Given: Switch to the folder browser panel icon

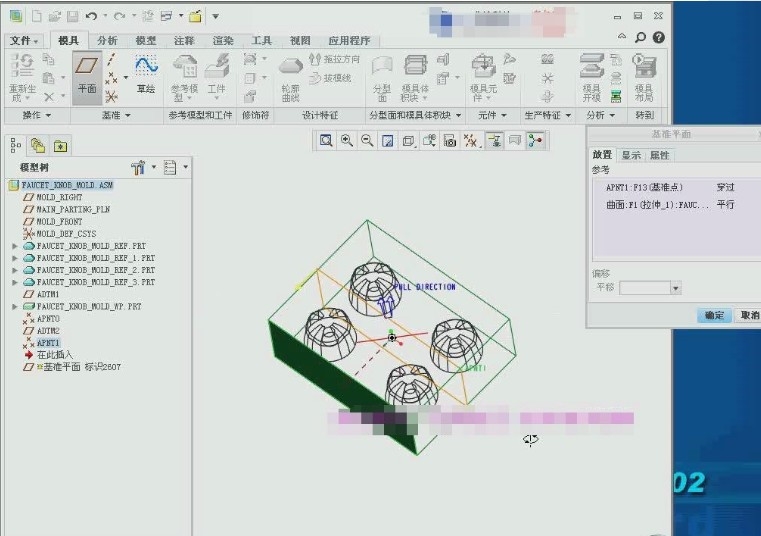Looking at the screenshot, I should 38,145.
